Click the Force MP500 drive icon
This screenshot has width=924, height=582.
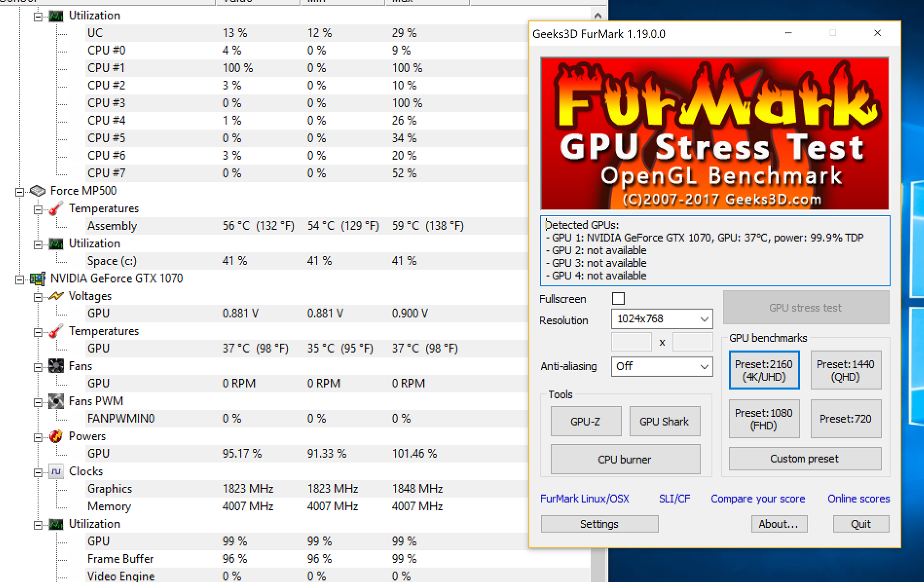click(x=37, y=191)
